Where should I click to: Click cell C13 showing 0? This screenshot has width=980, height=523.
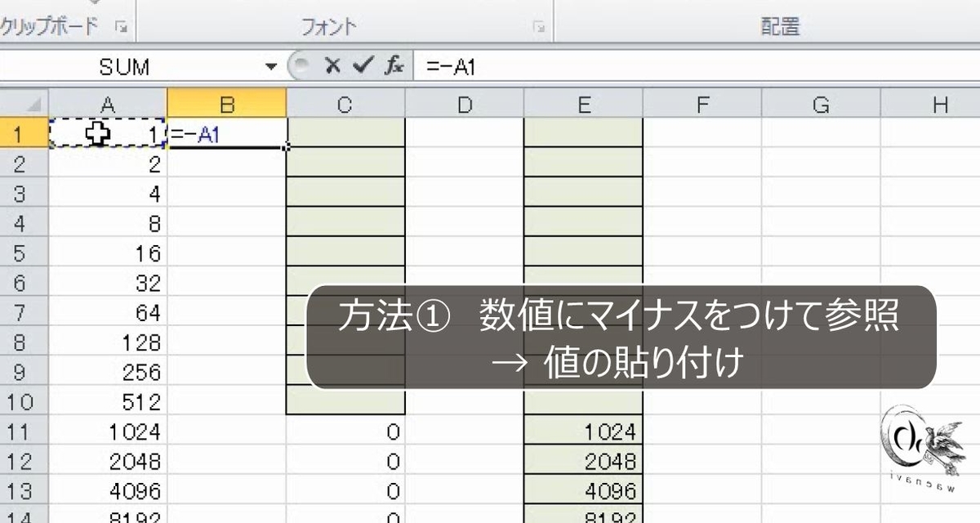pyautogui.click(x=345, y=489)
